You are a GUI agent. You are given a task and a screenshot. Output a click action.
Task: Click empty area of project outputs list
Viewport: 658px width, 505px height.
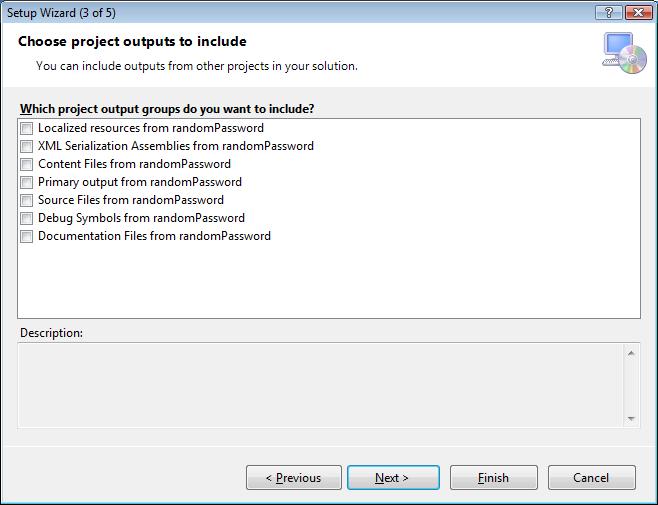pos(330,285)
